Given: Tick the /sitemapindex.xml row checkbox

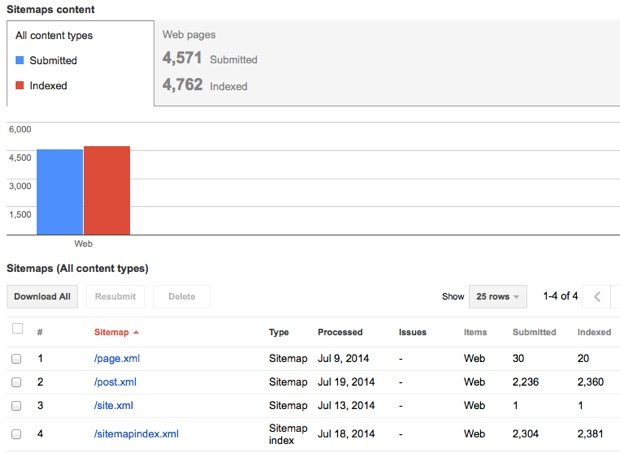Looking at the screenshot, I should 16,434.
